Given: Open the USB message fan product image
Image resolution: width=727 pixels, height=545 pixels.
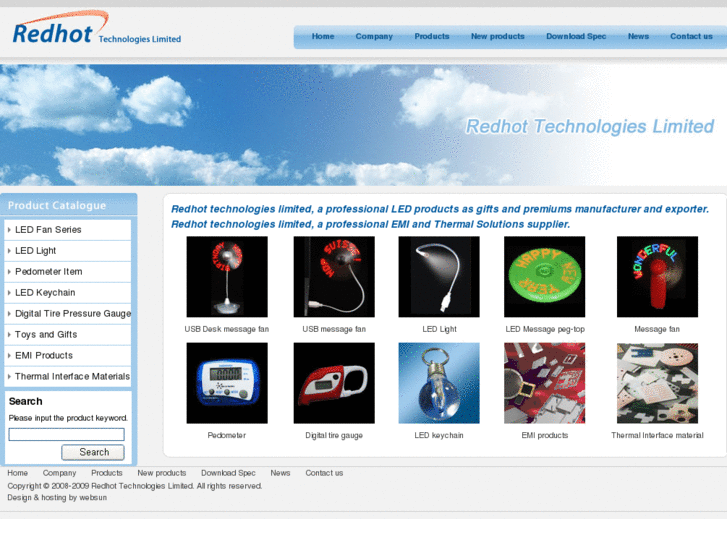Looking at the screenshot, I should click(x=334, y=277).
